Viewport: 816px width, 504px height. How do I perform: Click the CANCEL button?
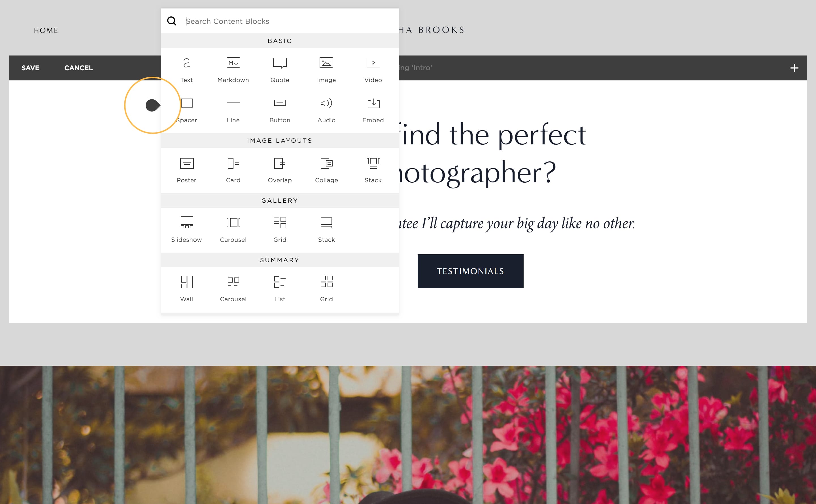(79, 68)
